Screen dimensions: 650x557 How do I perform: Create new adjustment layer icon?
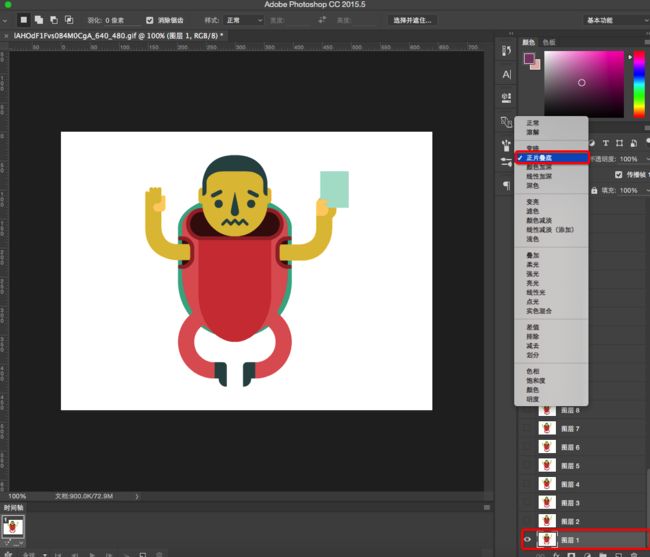[587, 555]
